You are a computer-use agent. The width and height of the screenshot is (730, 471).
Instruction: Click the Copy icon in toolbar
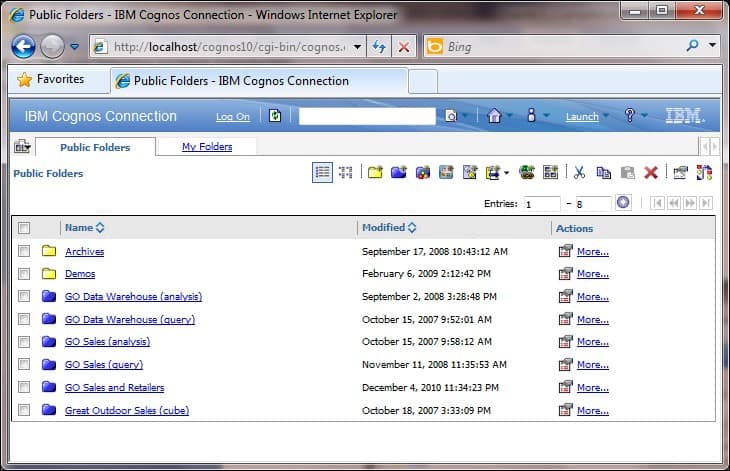[603, 172]
